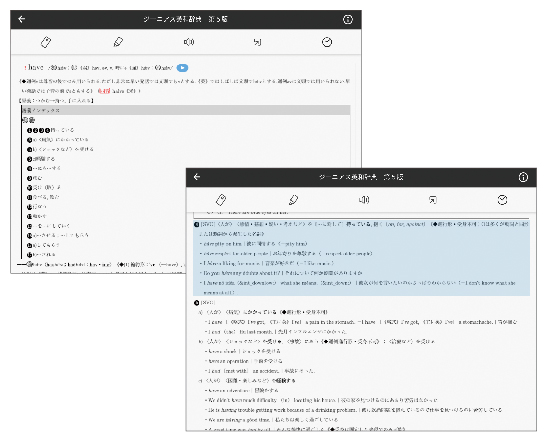
Task: Select the blue highlighted definition block
Action: 361,258
